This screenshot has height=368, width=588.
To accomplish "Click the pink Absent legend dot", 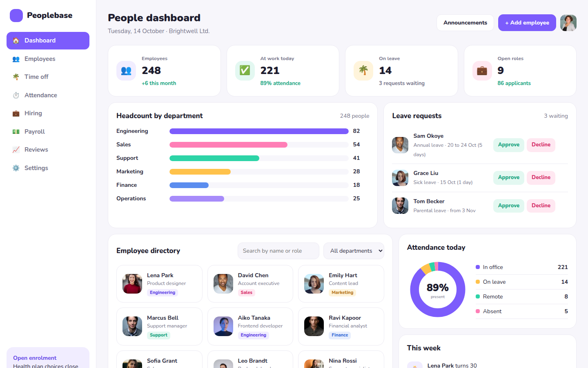I will pos(478,311).
